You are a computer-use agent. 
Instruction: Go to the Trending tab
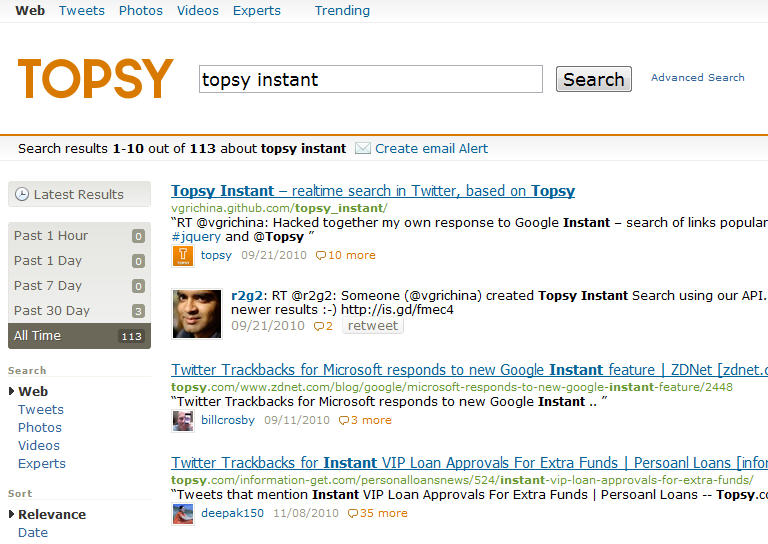click(342, 10)
